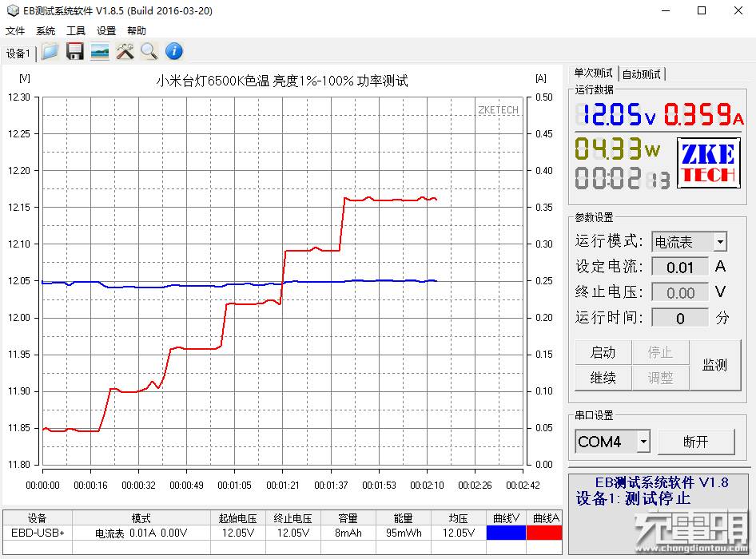Open the 设置 menu
This screenshot has width=756, height=559.
point(106,31)
